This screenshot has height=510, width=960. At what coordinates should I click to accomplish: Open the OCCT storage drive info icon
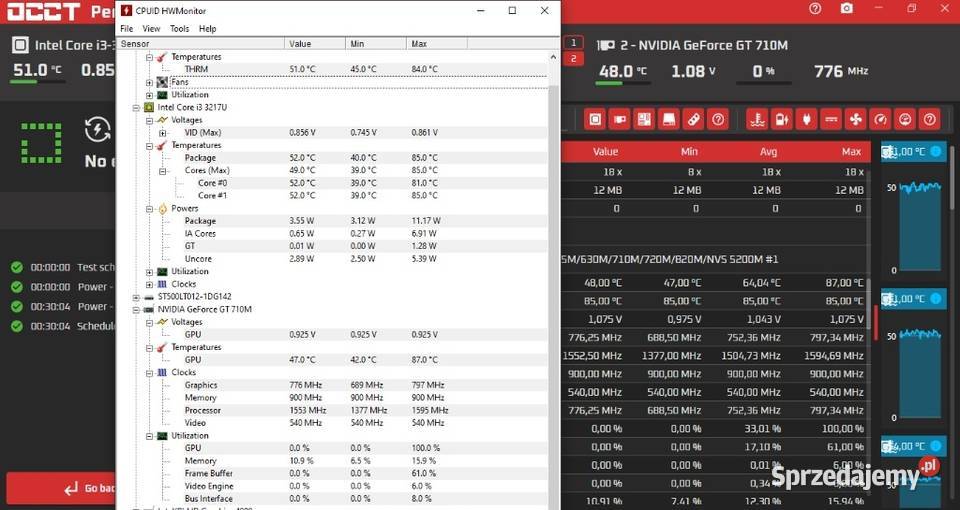pyautogui.click(x=669, y=119)
